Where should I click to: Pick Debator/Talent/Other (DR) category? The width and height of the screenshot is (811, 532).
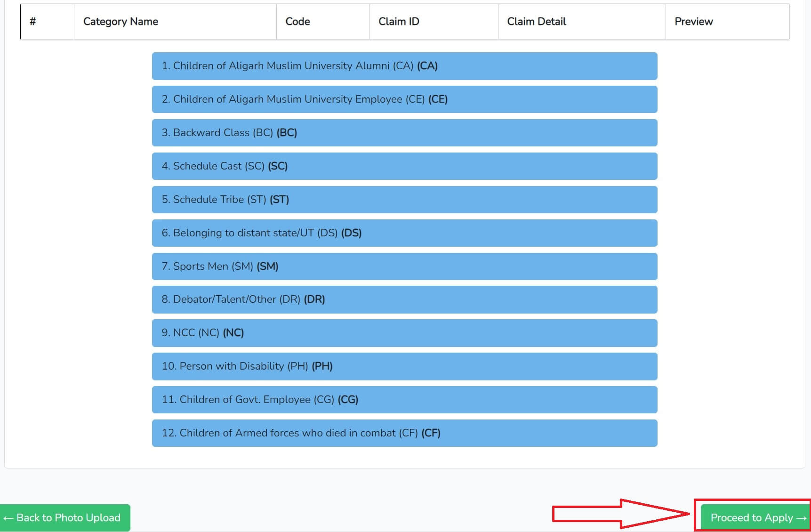pos(404,299)
